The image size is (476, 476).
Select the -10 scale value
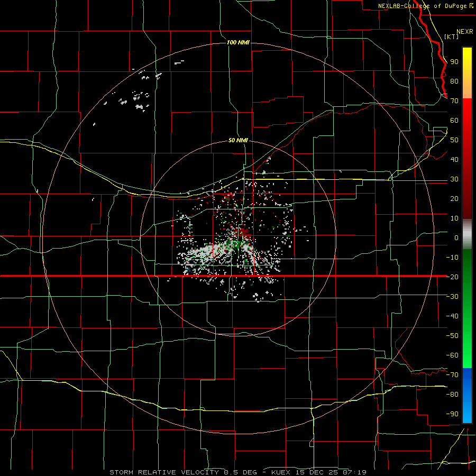point(452,258)
